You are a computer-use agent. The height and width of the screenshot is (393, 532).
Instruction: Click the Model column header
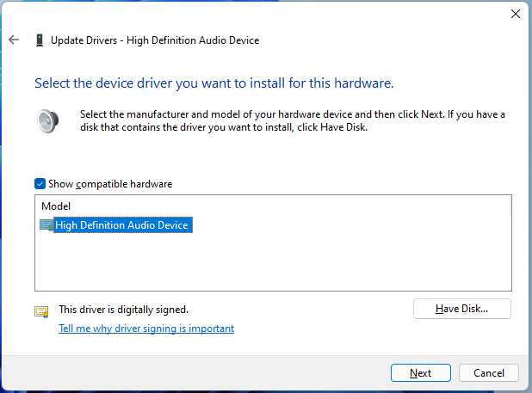coord(56,206)
